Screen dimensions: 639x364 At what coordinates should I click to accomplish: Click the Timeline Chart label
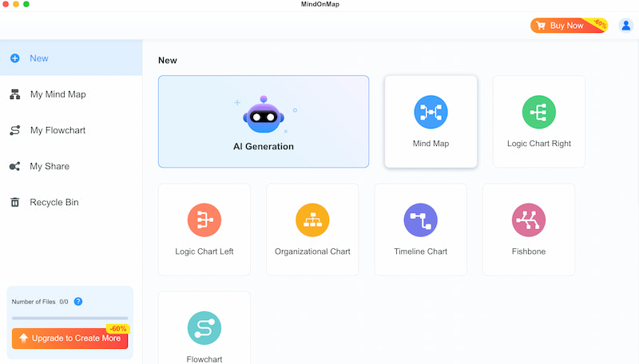point(421,251)
